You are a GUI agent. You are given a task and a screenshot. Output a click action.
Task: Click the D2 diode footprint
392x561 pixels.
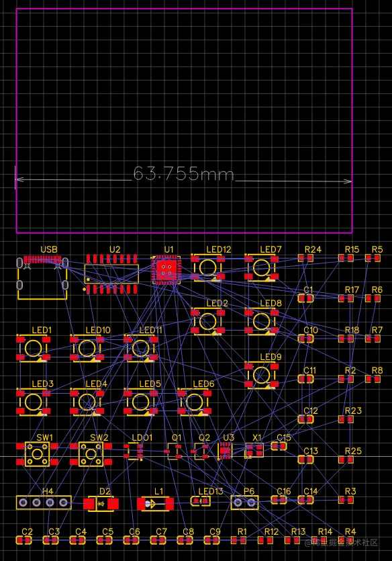click(x=101, y=504)
